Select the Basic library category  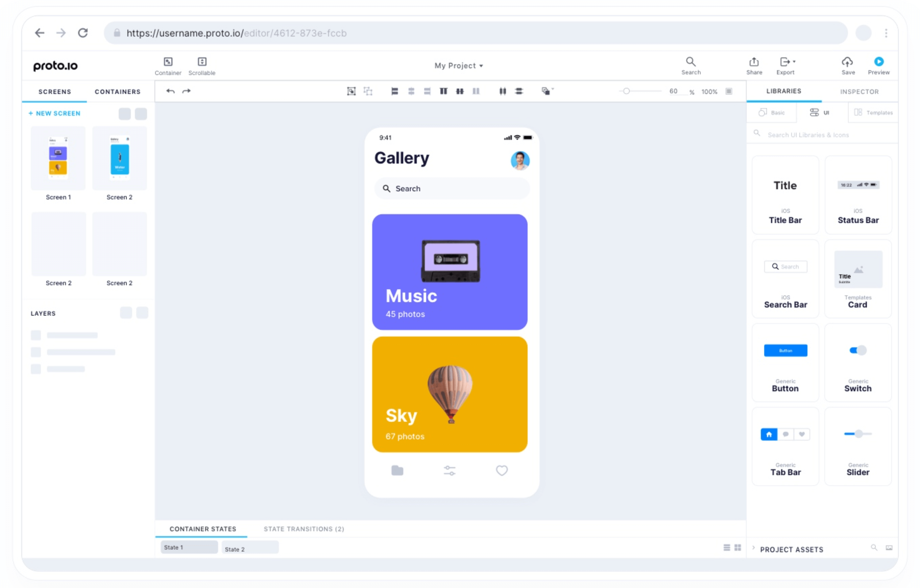[x=771, y=113]
